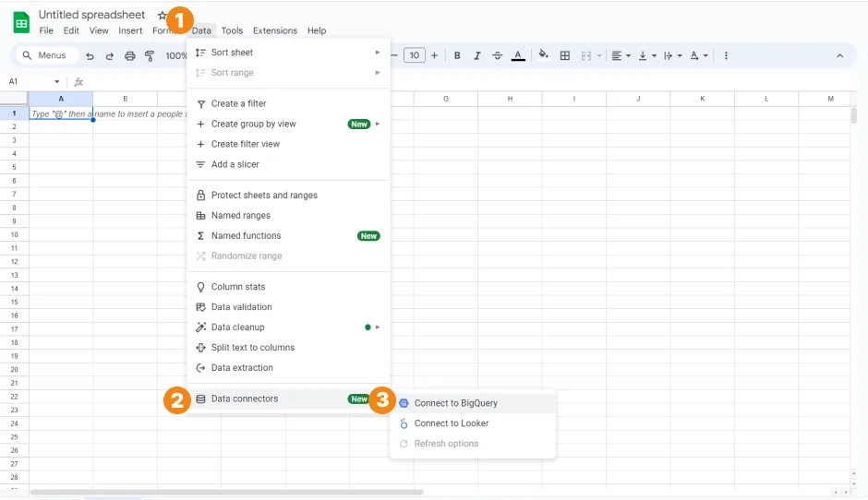Open the File menu
The image size is (868, 500).
(46, 30)
